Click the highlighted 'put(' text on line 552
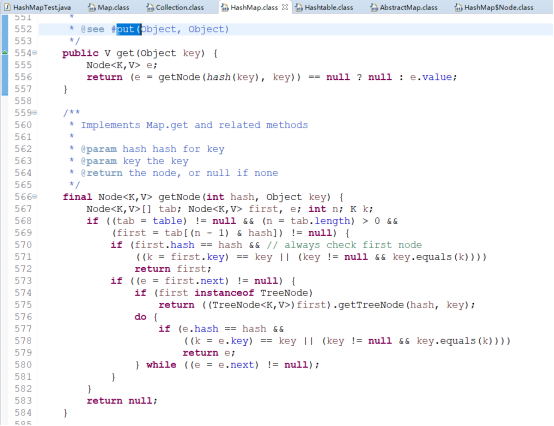 (x=129, y=29)
